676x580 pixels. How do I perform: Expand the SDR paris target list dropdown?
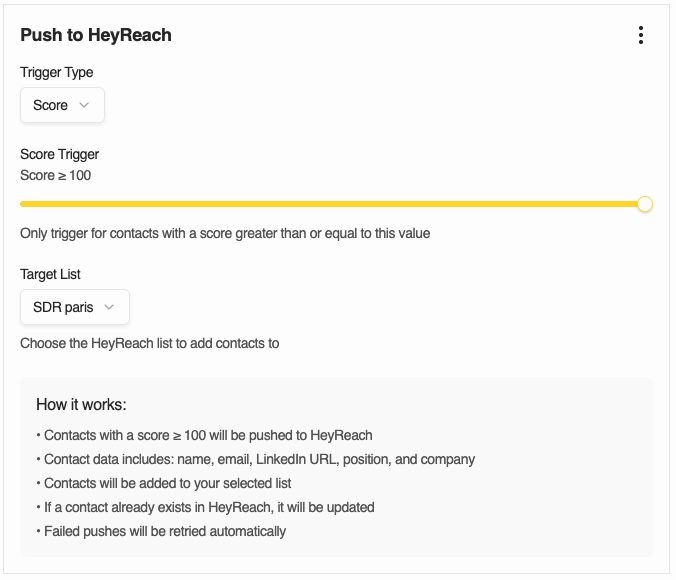[x=75, y=307]
